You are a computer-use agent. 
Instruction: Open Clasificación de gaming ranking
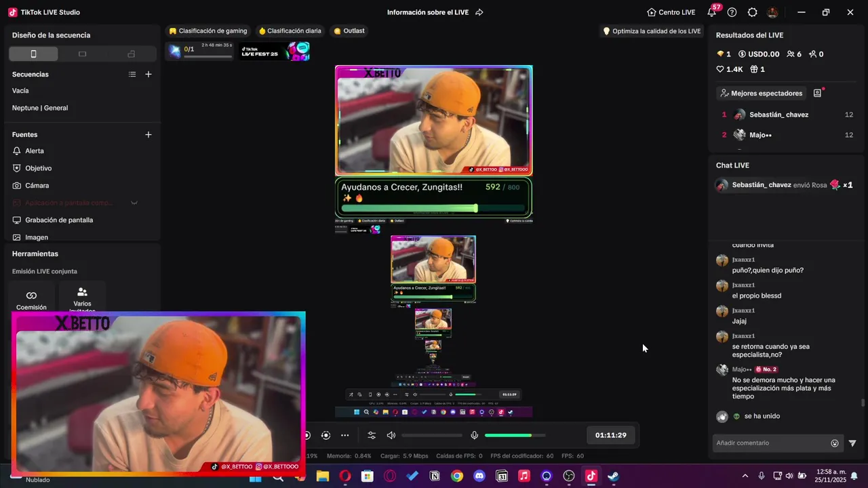click(x=208, y=31)
